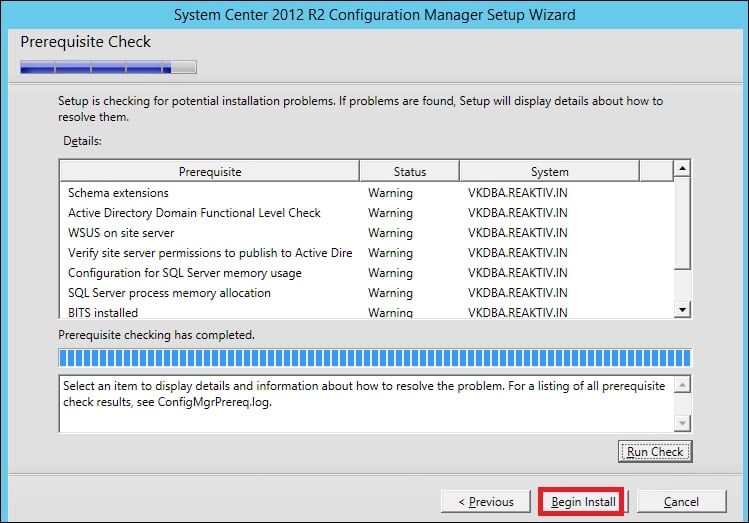Click the prerequisite check completion progress bar
The height and width of the screenshot is (523, 749).
(x=374, y=358)
